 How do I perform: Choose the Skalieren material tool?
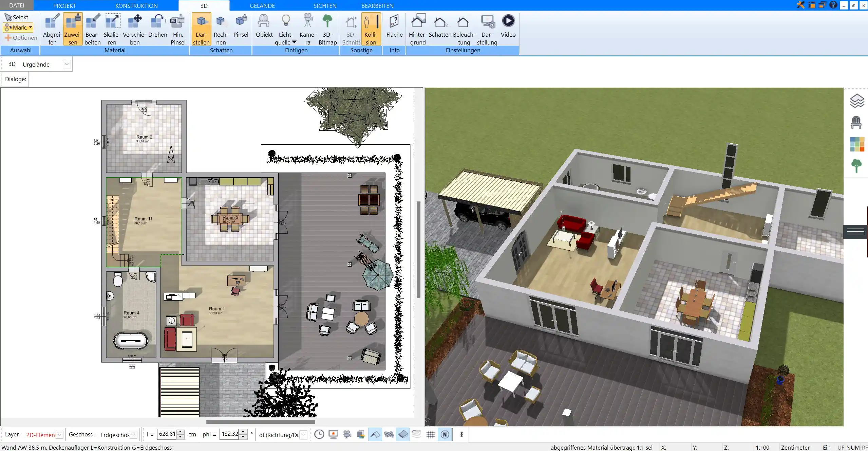coord(112,29)
